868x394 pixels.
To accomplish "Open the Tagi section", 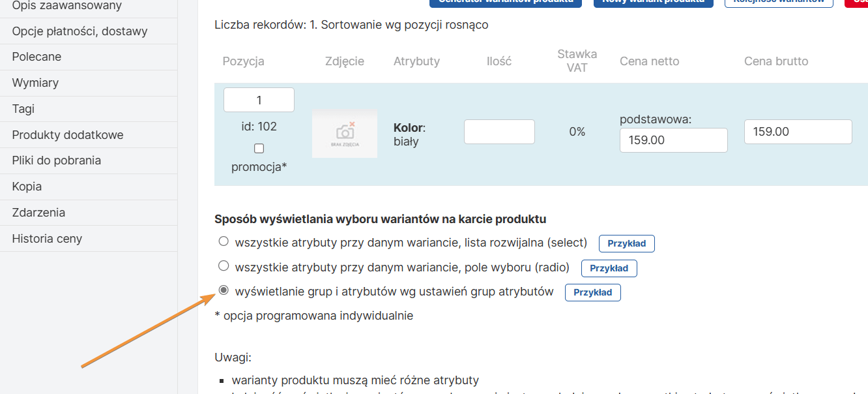I will pyautogui.click(x=23, y=109).
